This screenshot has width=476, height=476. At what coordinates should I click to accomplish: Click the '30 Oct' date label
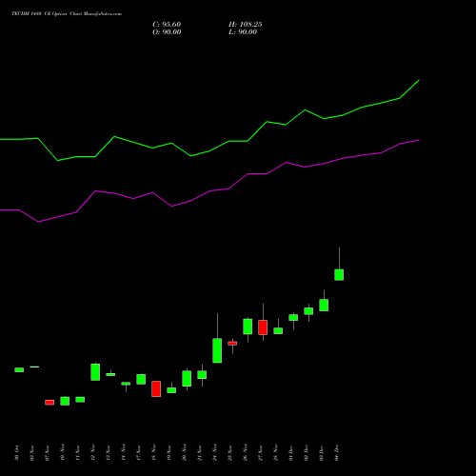point(17,453)
